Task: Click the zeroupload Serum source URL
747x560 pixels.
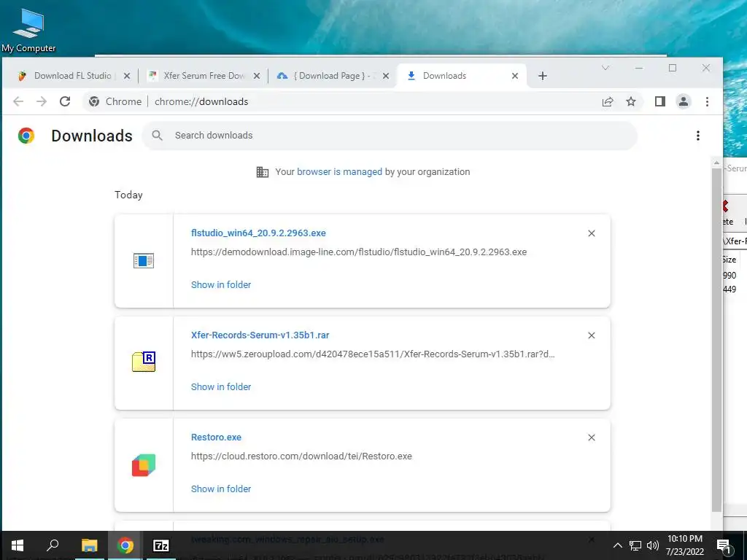Action: click(x=373, y=354)
